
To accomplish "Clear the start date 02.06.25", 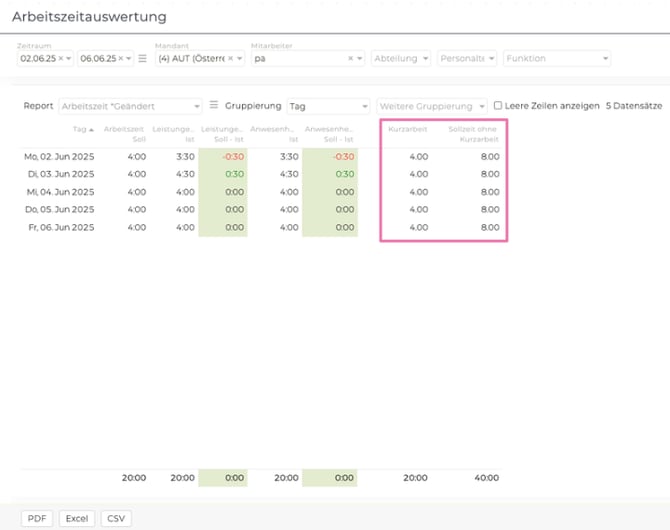I will pyautogui.click(x=60, y=59).
